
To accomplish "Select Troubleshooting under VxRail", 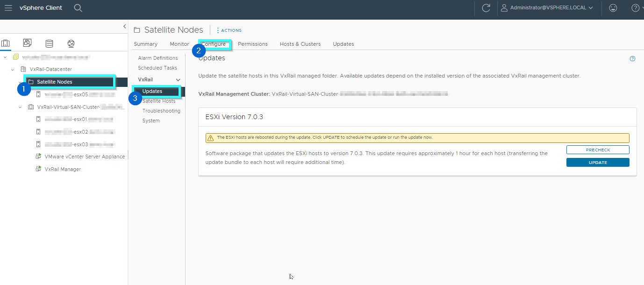I will (161, 111).
